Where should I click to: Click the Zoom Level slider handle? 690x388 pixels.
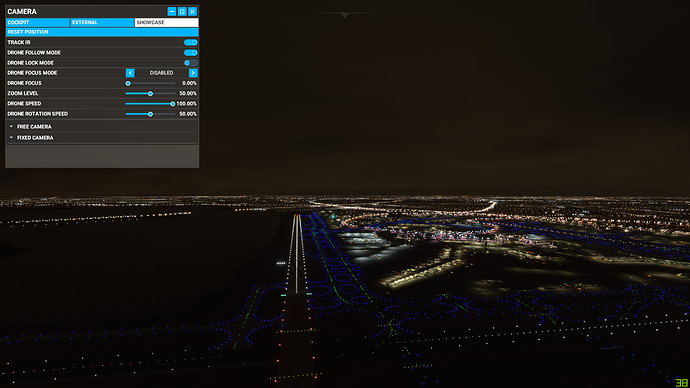click(x=150, y=94)
